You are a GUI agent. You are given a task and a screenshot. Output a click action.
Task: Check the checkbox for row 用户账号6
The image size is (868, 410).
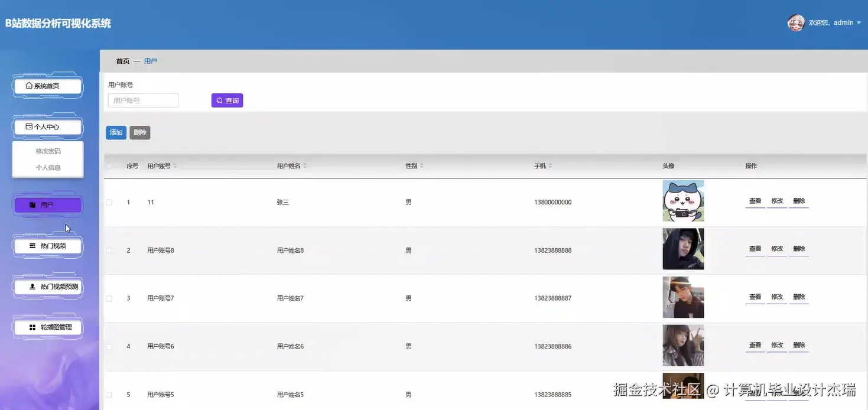click(109, 346)
